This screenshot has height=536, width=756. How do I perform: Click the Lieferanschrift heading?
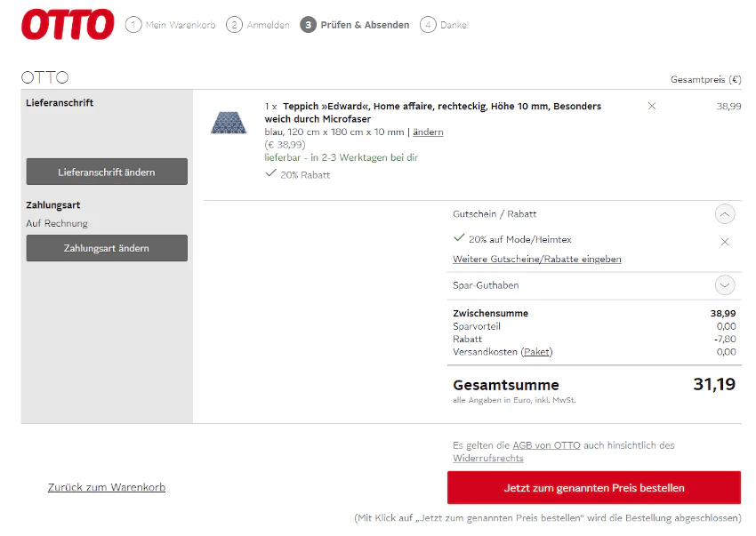pyautogui.click(x=60, y=103)
